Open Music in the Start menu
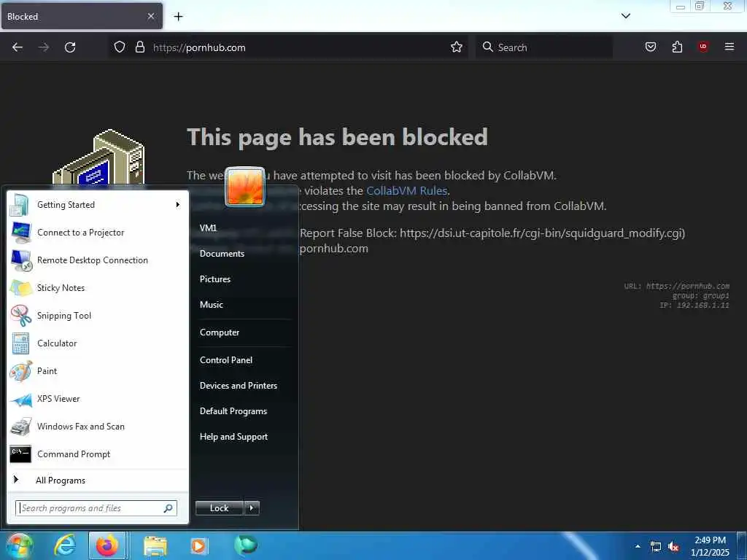This screenshot has height=560, width=747. 212,305
